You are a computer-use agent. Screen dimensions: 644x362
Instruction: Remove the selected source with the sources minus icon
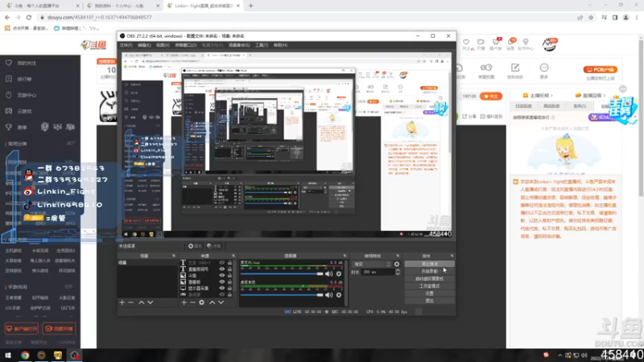coord(192,302)
